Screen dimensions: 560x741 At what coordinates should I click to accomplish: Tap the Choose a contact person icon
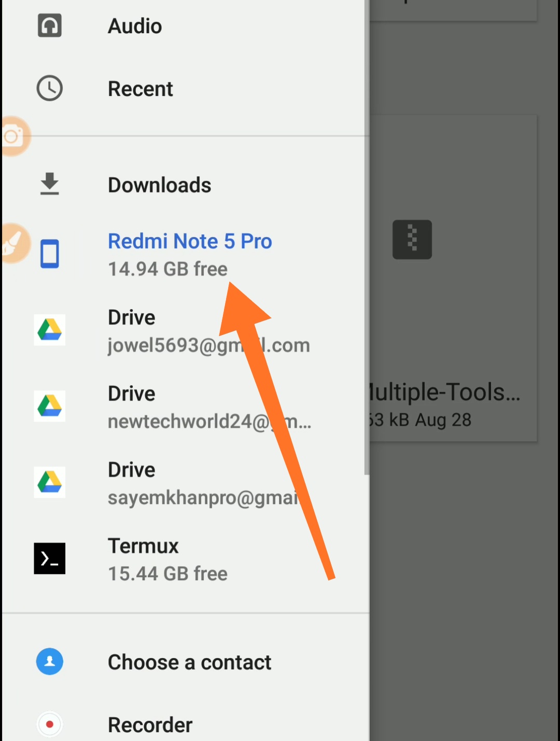pos(50,662)
